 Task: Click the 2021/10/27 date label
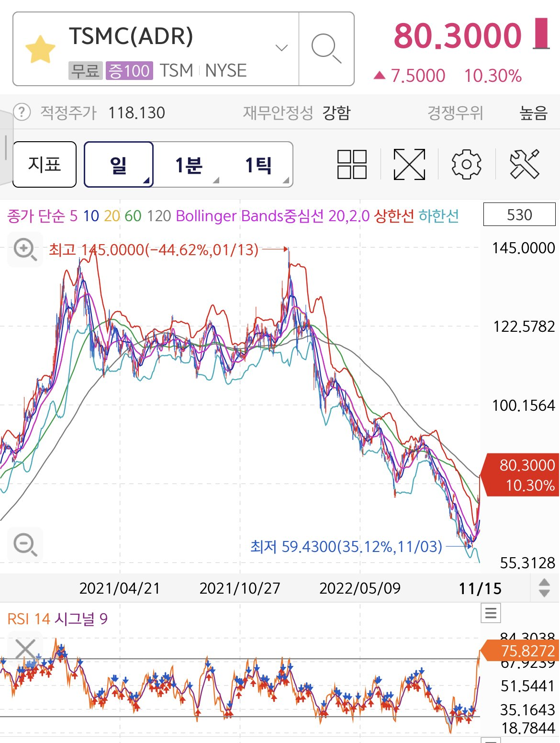pos(240,588)
